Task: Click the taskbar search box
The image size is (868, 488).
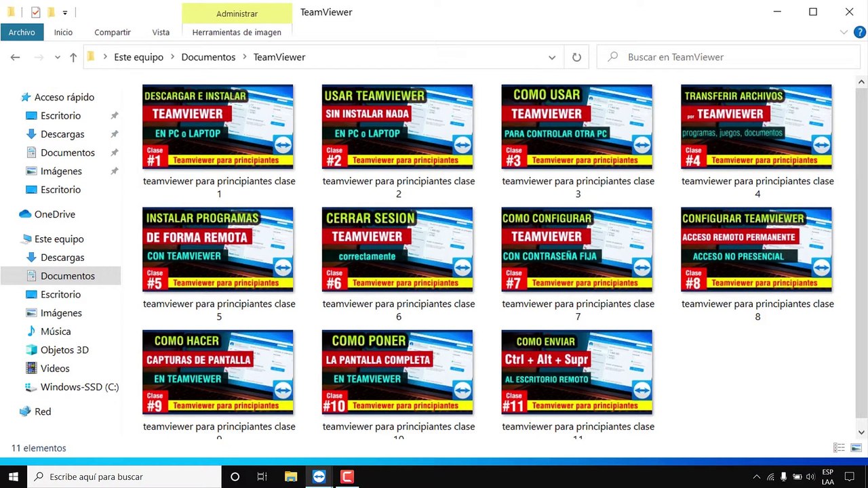Action: (x=123, y=476)
